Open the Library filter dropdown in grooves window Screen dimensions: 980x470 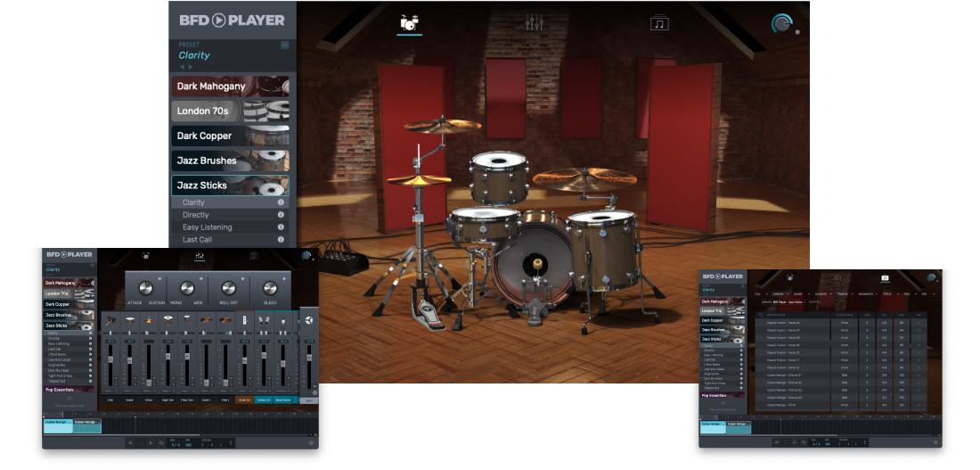click(x=779, y=293)
